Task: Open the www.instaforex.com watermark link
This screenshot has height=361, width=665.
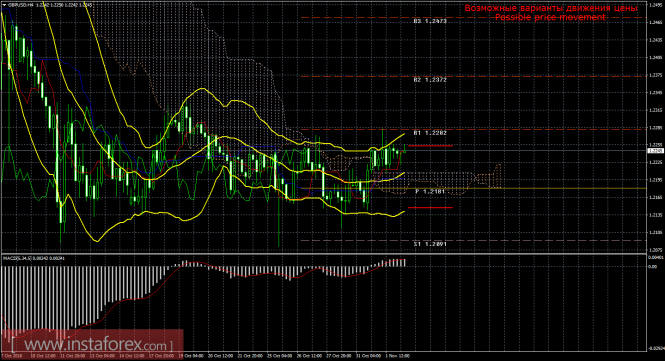Action: coord(92,344)
